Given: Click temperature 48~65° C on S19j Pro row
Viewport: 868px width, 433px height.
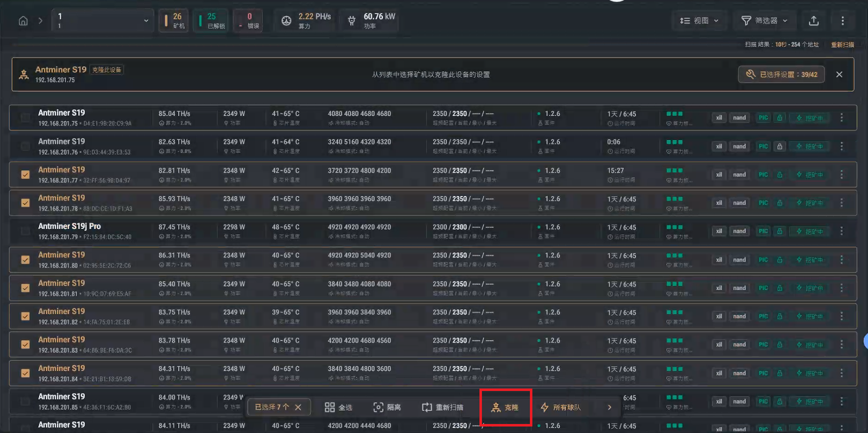Looking at the screenshot, I should (x=286, y=227).
